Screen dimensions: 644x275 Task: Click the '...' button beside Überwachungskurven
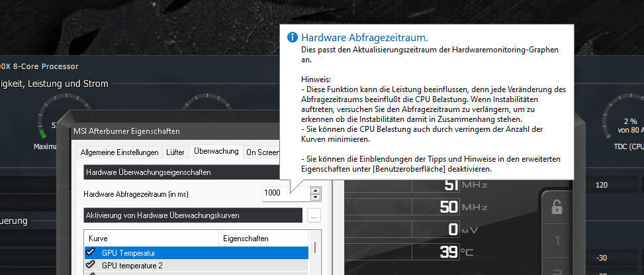point(314,215)
